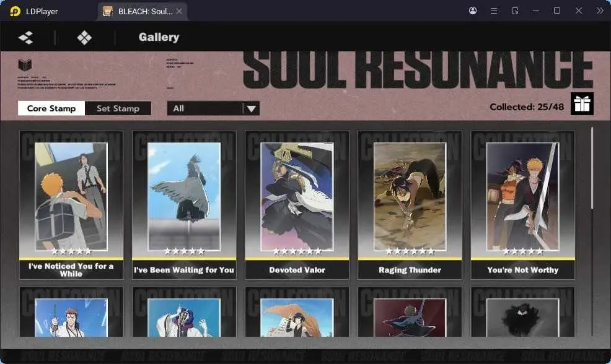Close the BLEACH: Soul tab

(x=179, y=11)
